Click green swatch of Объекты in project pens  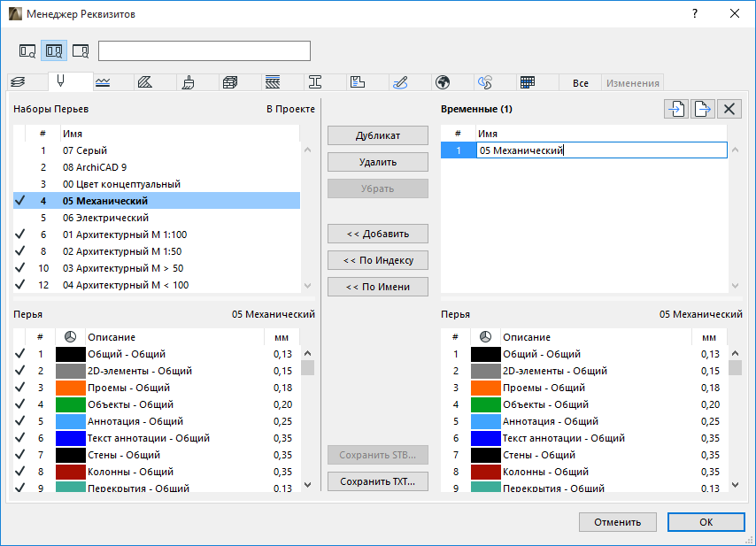click(x=71, y=404)
